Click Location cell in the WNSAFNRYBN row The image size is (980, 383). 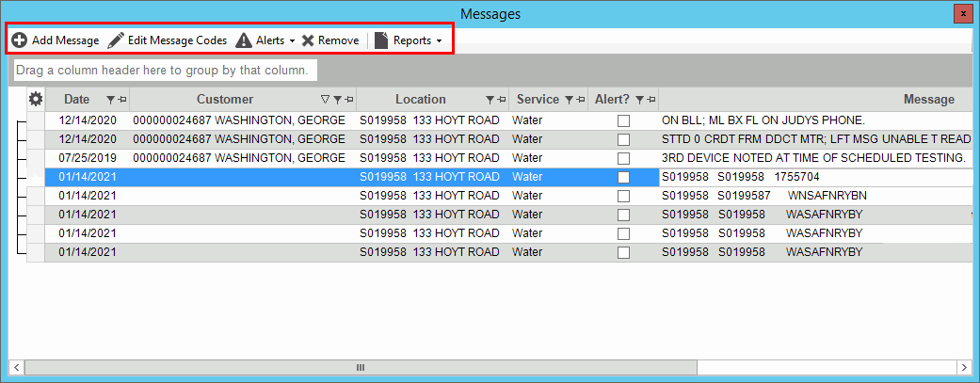[432, 196]
